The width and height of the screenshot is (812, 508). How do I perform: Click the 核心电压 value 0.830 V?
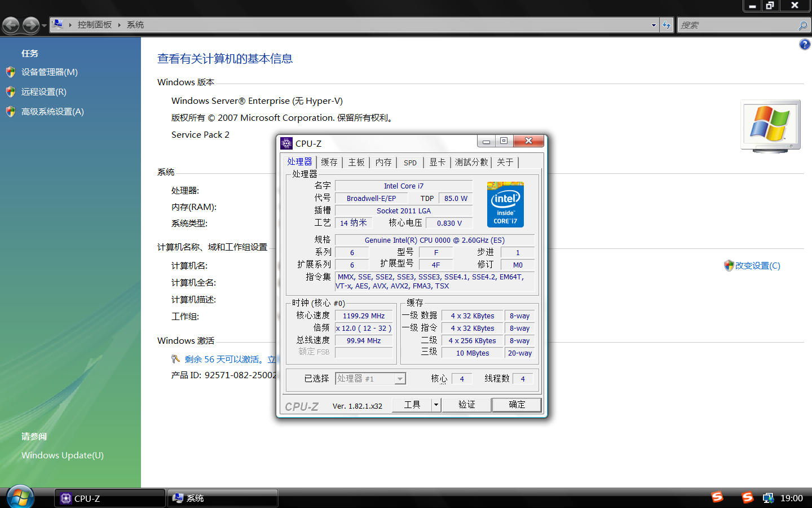click(449, 224)
